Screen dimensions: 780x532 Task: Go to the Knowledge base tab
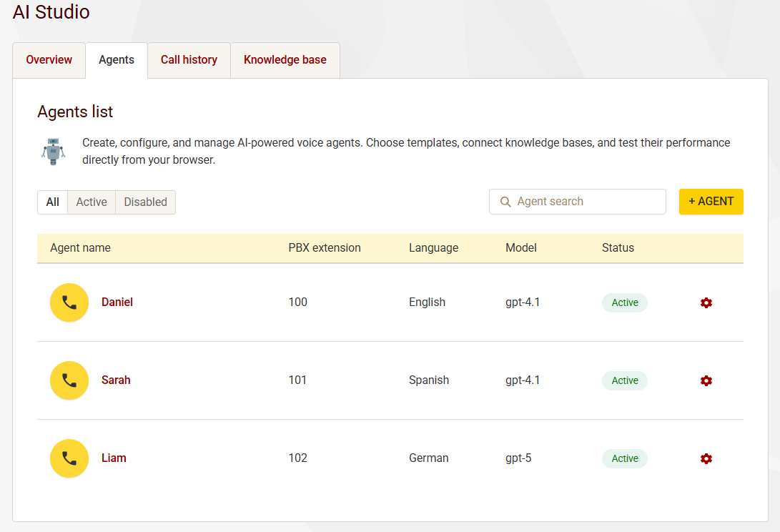point(285,60)
